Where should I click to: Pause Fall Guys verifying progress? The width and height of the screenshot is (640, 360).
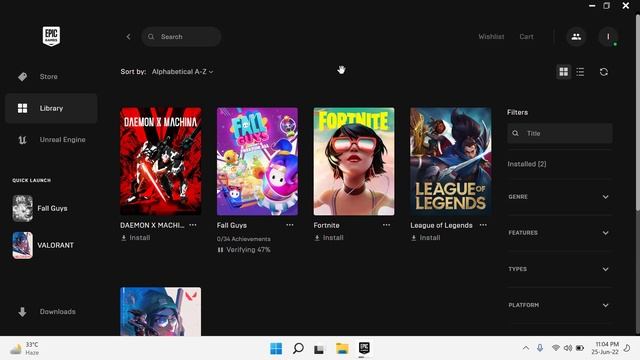tap(220, 250)
